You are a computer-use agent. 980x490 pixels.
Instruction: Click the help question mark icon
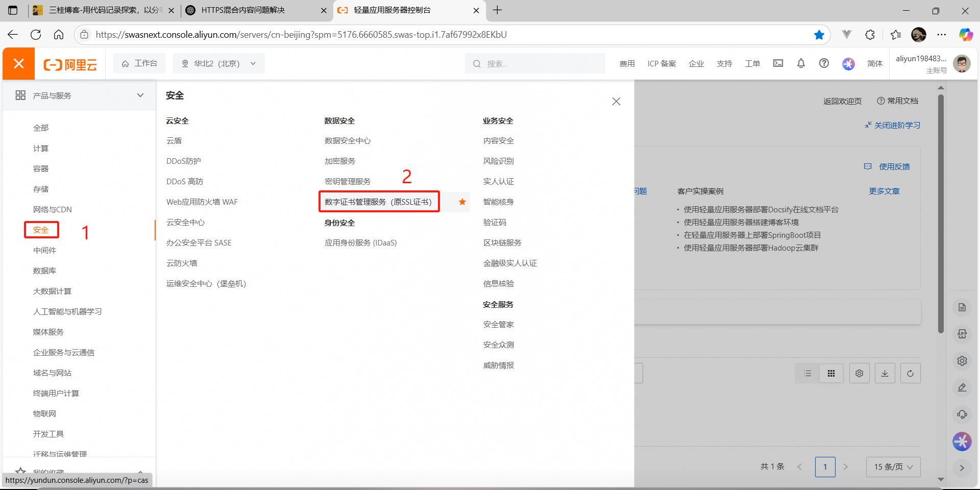click(x=824, y=63)
